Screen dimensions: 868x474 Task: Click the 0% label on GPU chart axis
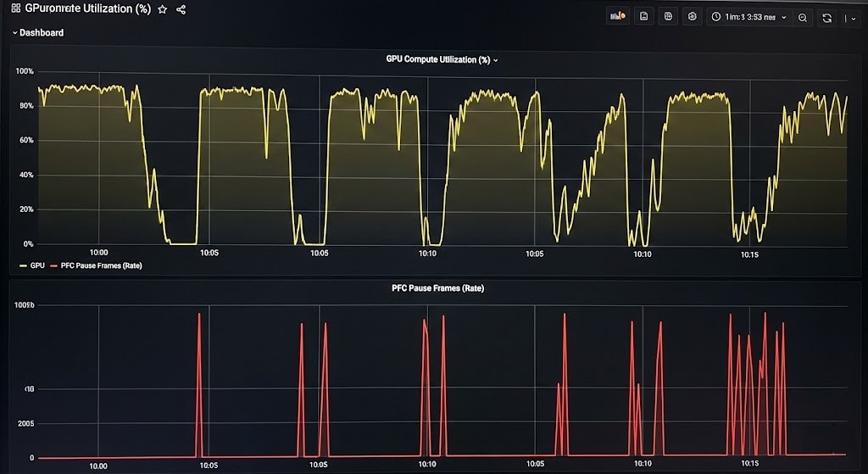[x=28, y=243]
